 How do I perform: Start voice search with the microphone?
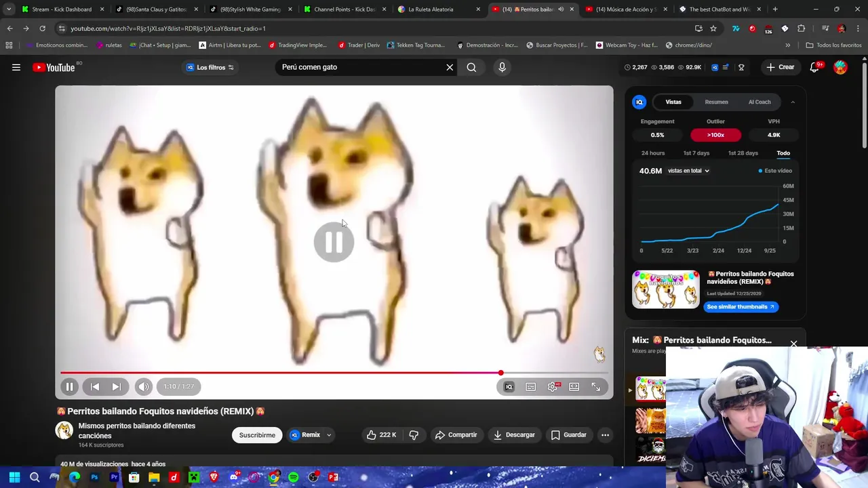(502, 67)
